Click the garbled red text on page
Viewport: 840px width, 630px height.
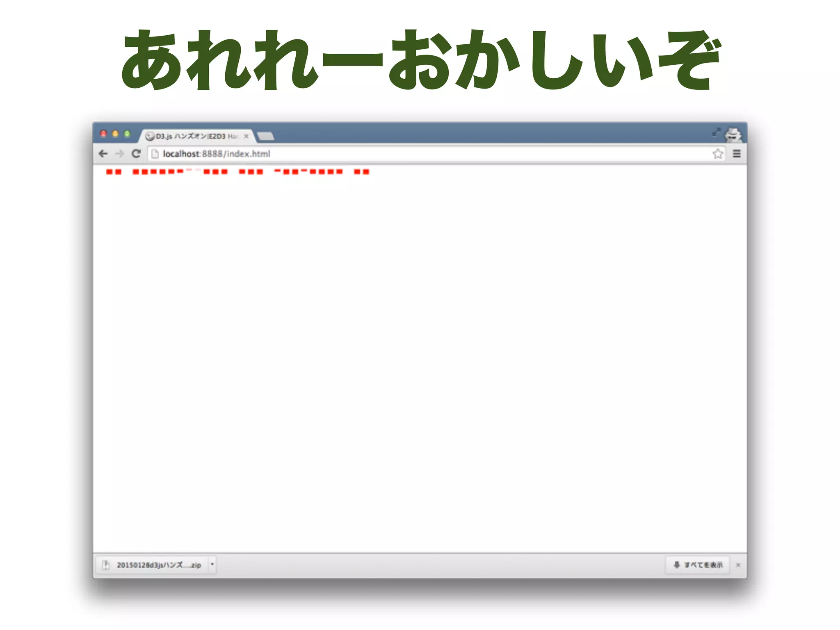pos(237,171)
